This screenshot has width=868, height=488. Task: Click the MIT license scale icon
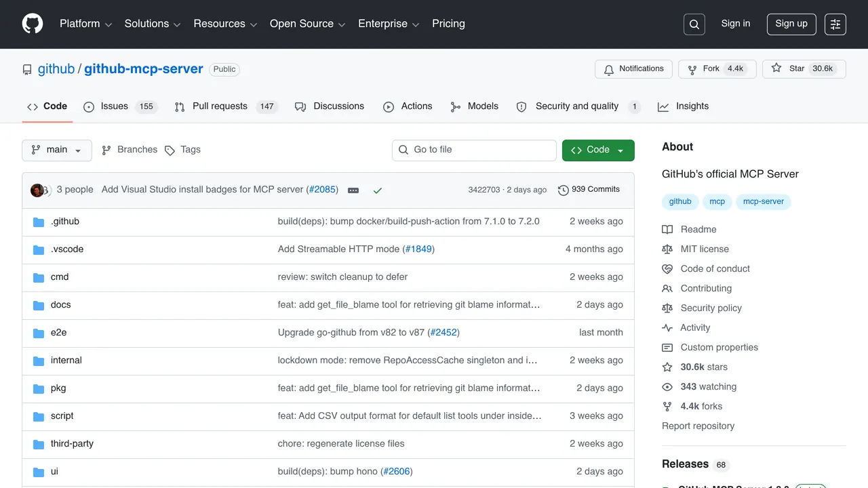click(667, 249)
